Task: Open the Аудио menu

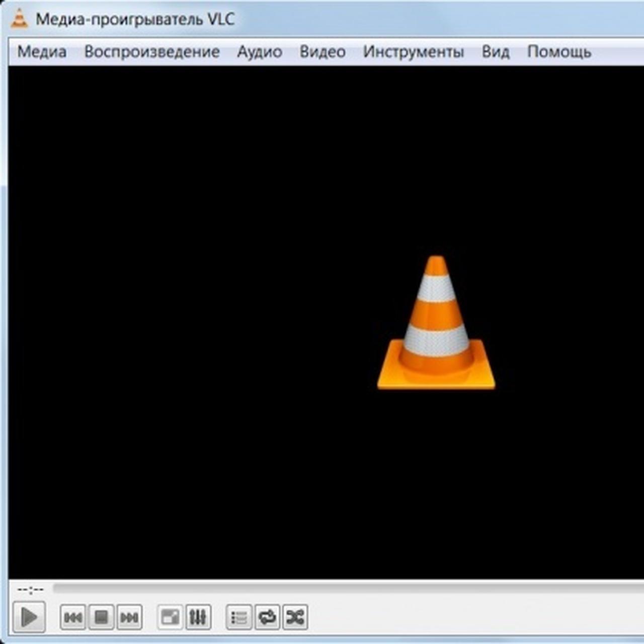Action: pos(260,52)
